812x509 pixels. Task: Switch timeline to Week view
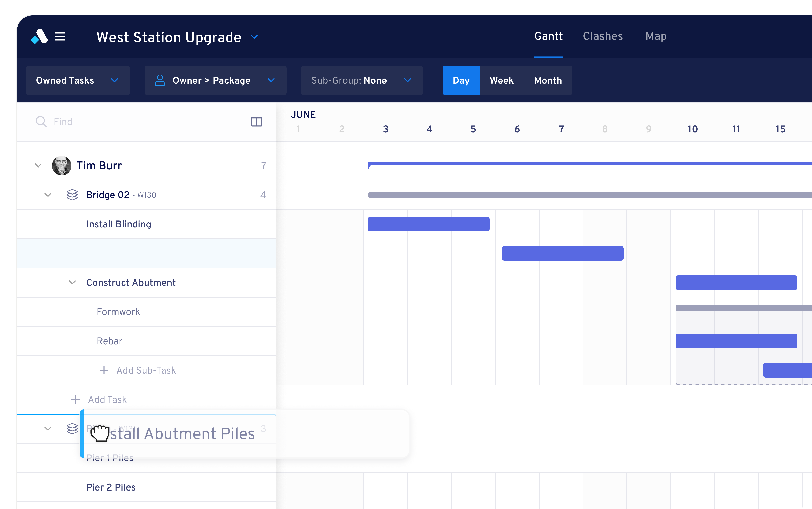coord(501,80)
